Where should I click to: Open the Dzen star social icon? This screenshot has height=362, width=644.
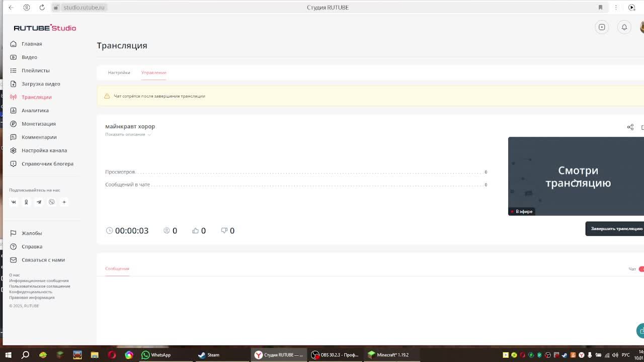(64, 202)
